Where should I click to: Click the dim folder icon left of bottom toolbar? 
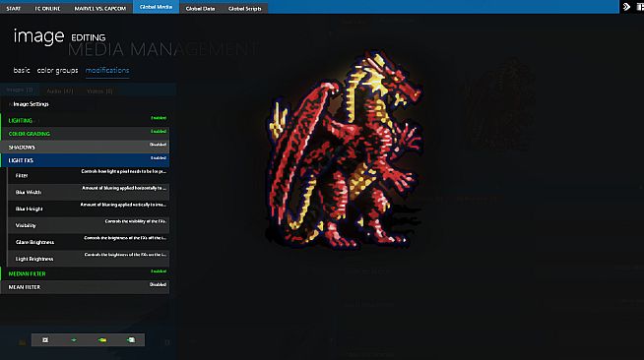pos(23,342)
